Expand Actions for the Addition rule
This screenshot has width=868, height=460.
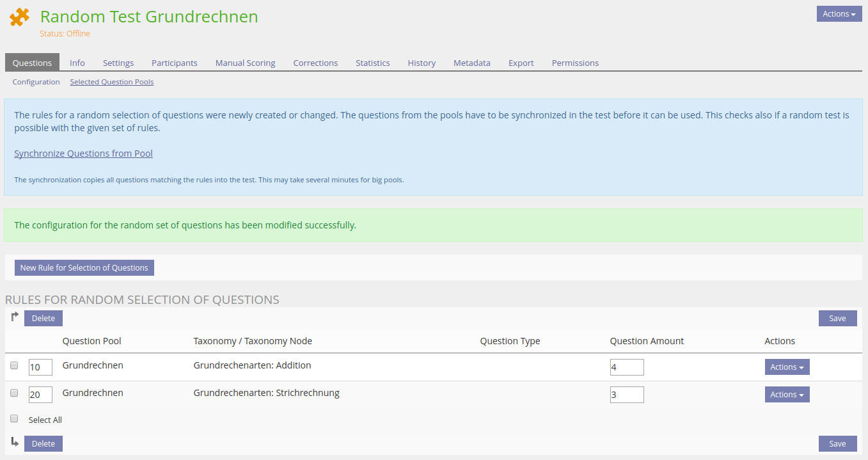(x=787, y=367)
